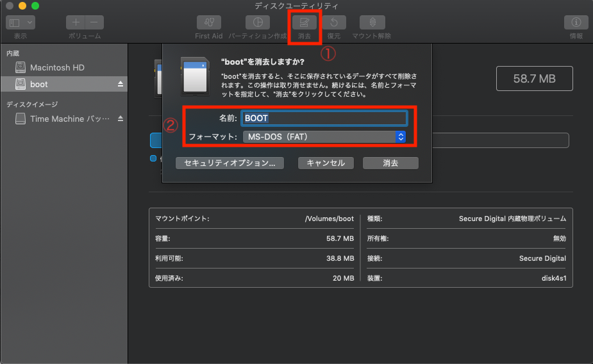The width and height of the screenshot is (593, 364).
Task: Confirm with the Erase (消去) dialog button
Action: pos(390,163)
